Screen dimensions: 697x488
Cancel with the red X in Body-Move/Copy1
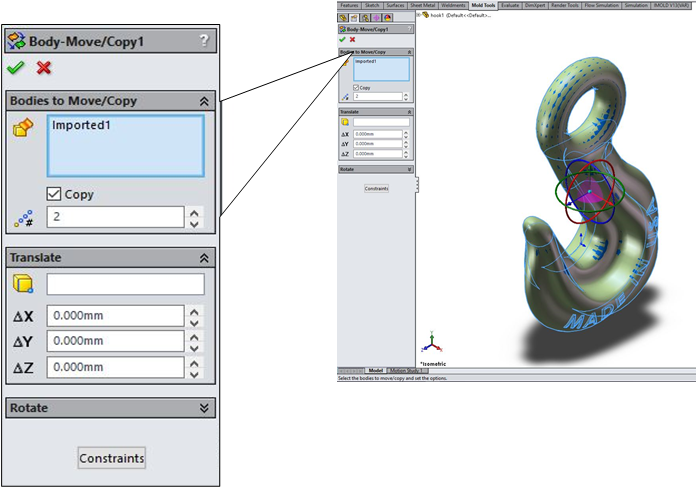coord(43,68)
